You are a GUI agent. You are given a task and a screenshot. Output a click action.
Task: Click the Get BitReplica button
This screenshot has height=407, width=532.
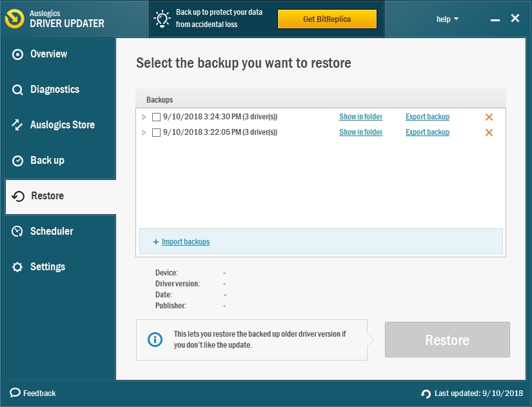pos(327,19)
